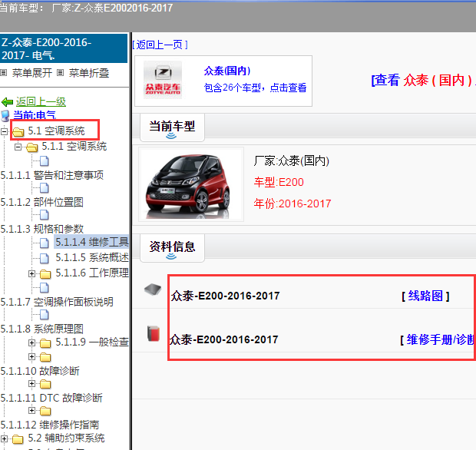Screen dimensions: 476x450
Task: Click the 查看 众泰(国内) heading link
Action: coord(424,81)
